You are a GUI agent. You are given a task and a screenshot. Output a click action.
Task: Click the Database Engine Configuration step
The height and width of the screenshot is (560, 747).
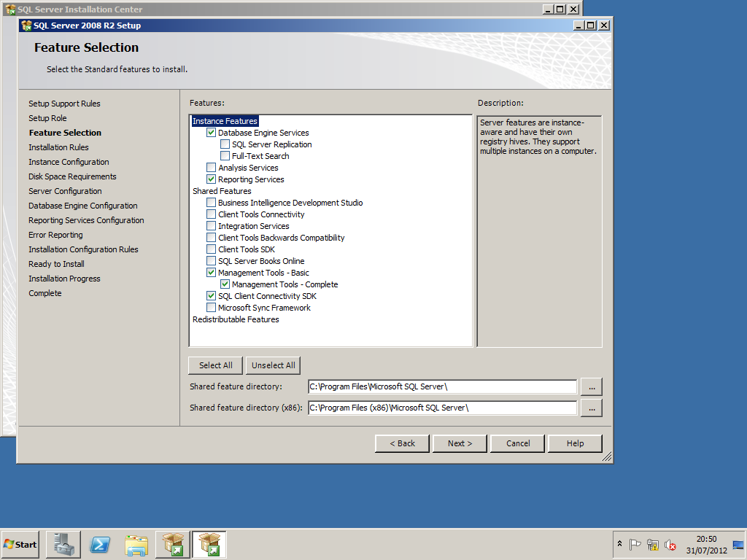(83, 206)
